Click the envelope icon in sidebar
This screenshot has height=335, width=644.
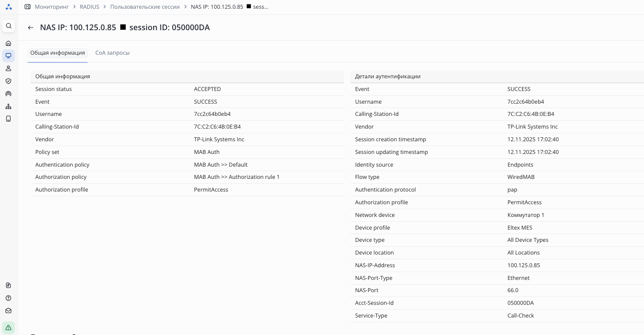pyautogui.click(x=8, y=311)
